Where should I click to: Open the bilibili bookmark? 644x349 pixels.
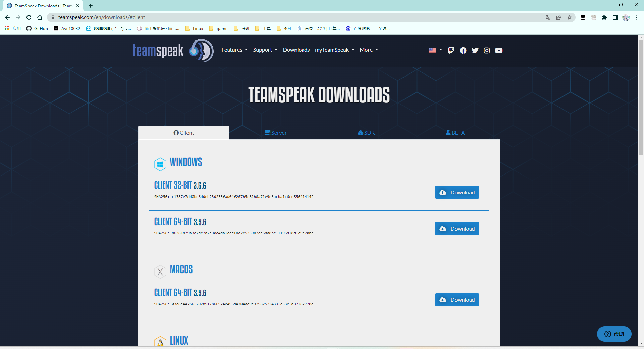[x=108, y=28]
